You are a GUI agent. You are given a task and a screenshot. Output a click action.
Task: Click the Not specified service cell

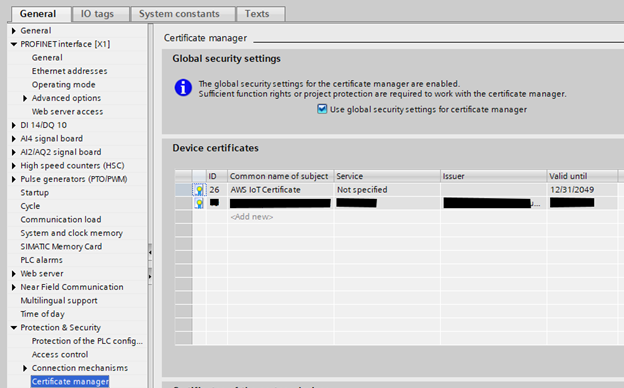tap(387, 190)
